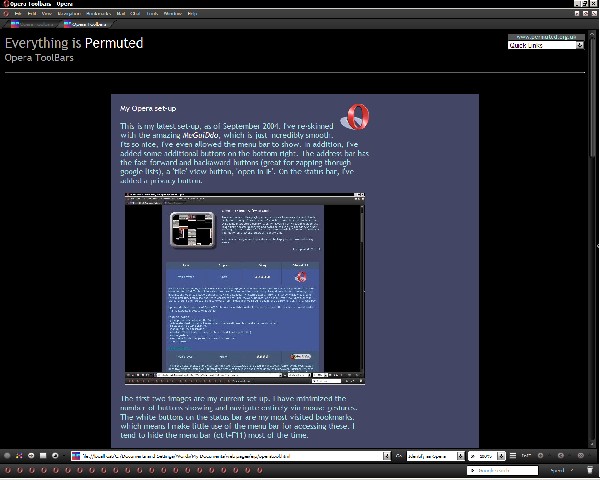This screenshot has height=480, width=600.
Task: Click the page's vertical scrollbar
Action: point(593,239)
